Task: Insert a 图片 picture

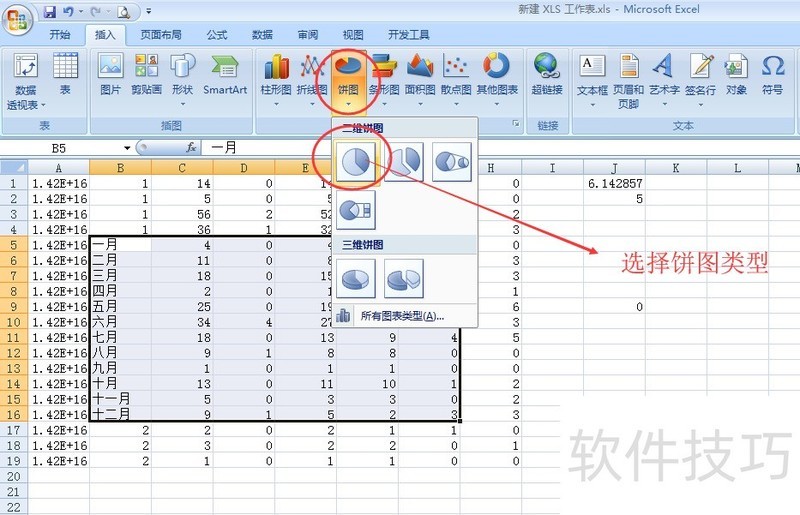Action: tap(111, 74)
